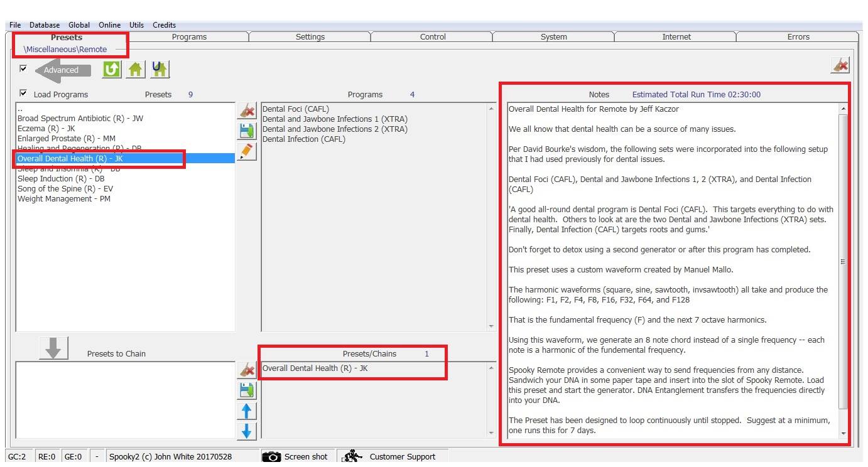Click Spooky2 (c) John White status text
This screenshot has height=467, width=868.
click(170, 457)
